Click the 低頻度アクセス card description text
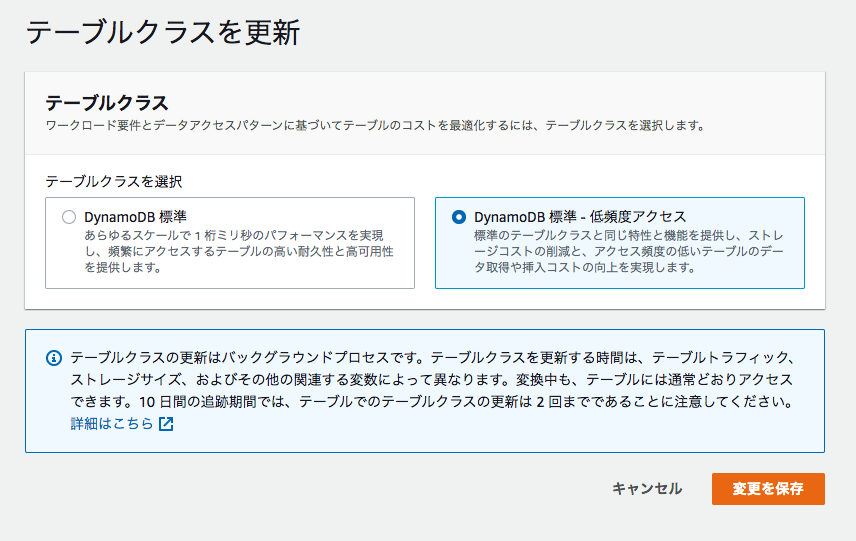Viewport: 856px width, 541px height. tap(628, 251)
